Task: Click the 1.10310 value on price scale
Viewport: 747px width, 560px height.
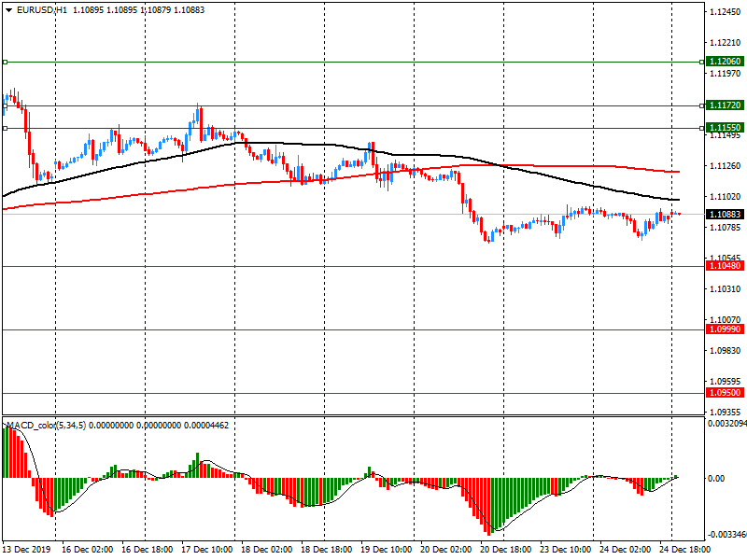Action: point(725,289)
